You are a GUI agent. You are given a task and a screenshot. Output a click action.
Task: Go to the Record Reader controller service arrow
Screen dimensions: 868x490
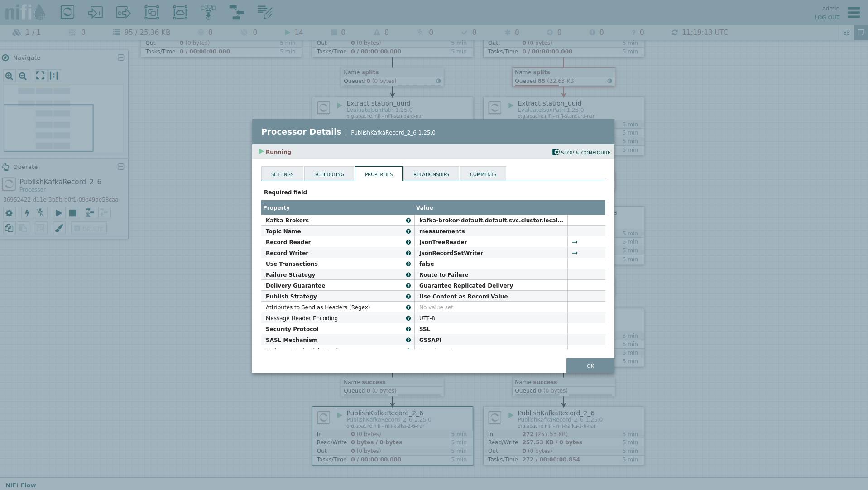pos(575,242)
